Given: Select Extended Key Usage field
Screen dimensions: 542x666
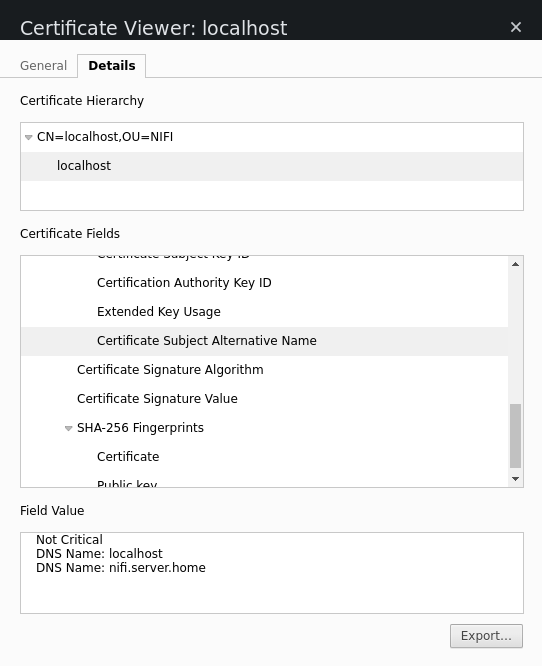Looking at the screenshot, I should coord(264,312).
